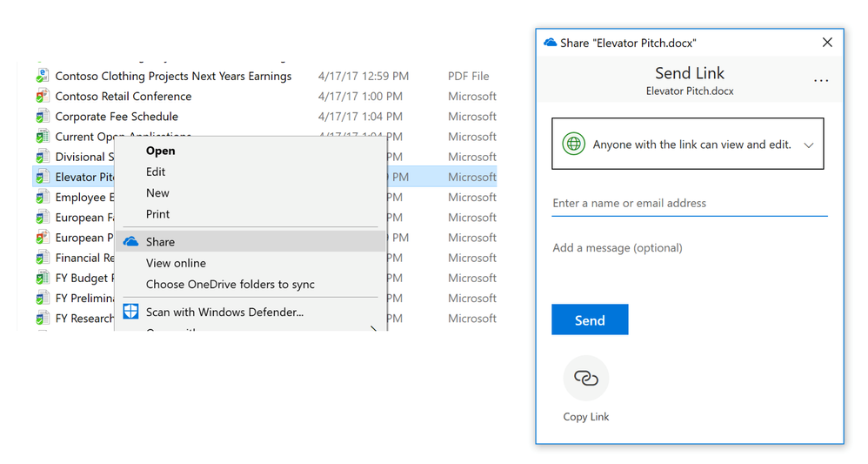868x464 pixels.
Task: Close the Share Elevator Pitch dialog
Action: click(x=827, y=43)
